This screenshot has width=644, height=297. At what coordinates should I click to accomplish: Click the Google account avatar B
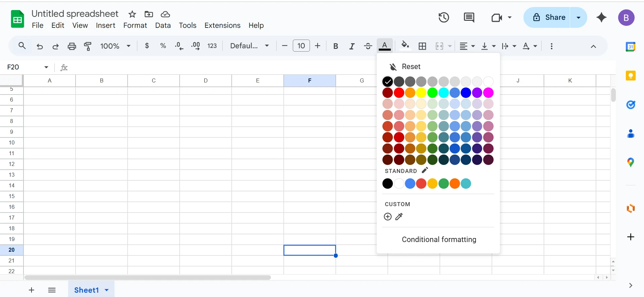click(x=626, y=17)
